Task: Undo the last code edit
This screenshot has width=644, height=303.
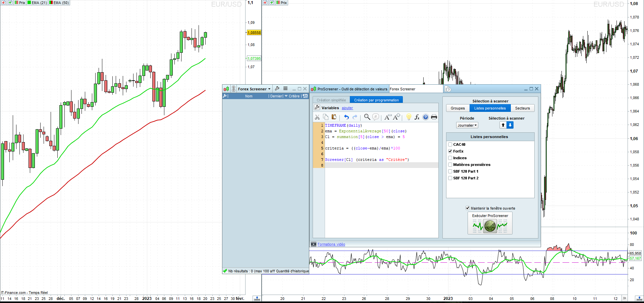Action: 346,117
